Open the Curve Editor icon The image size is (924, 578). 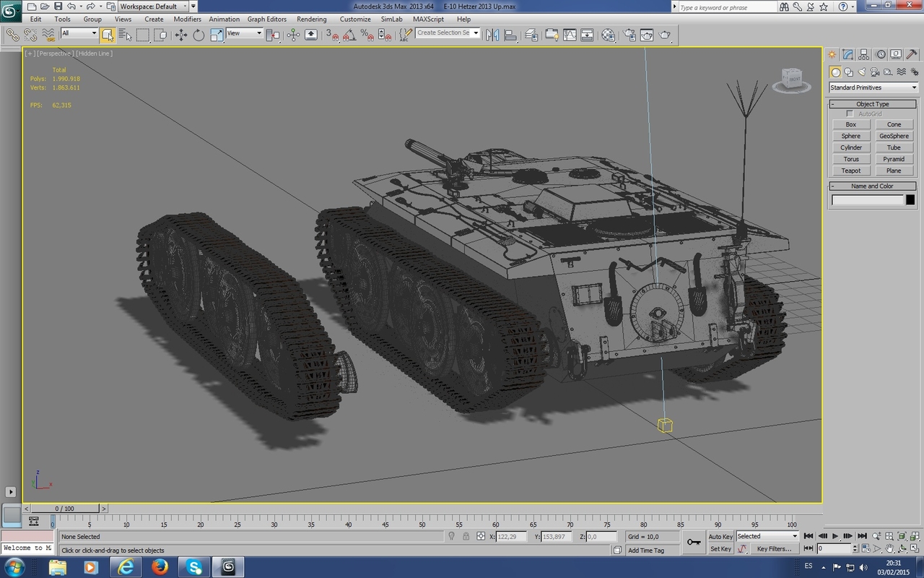(x=570, y=35)
